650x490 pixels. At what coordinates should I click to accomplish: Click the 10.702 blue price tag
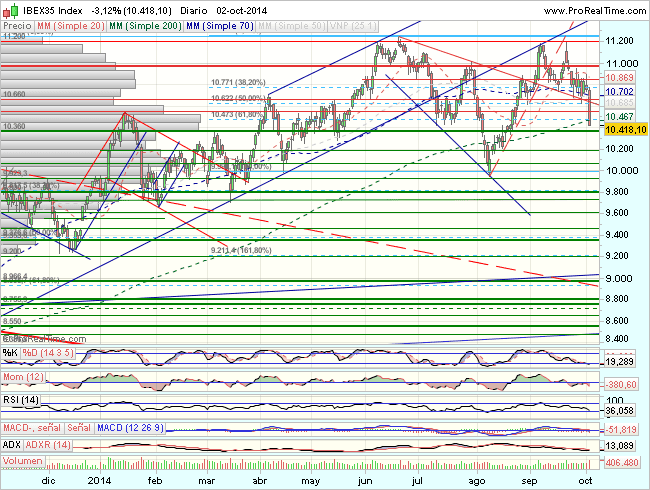(x=619, y=92)
